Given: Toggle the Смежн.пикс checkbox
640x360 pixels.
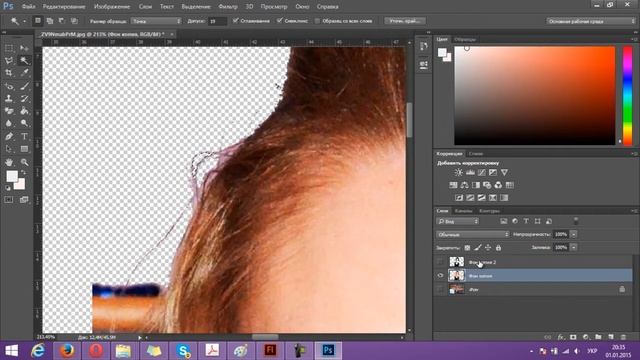Looking at the screenshot, I should 280,20.
